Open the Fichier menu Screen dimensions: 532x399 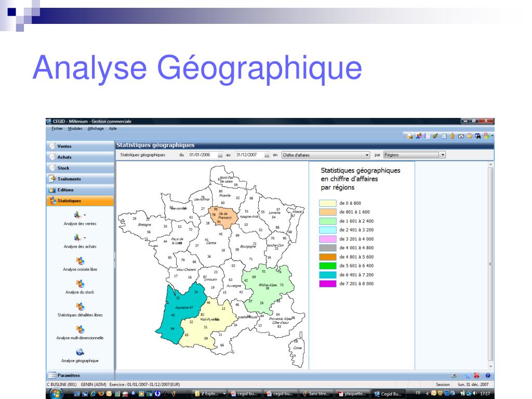(57, 129)
